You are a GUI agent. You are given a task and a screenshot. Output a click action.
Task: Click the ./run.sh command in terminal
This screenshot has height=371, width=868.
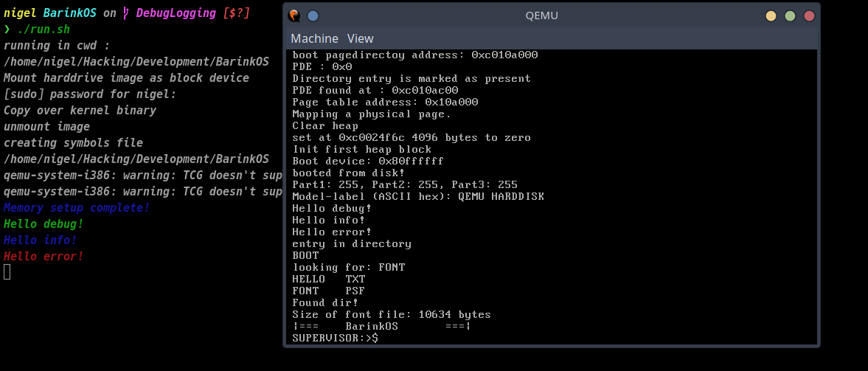43,30
